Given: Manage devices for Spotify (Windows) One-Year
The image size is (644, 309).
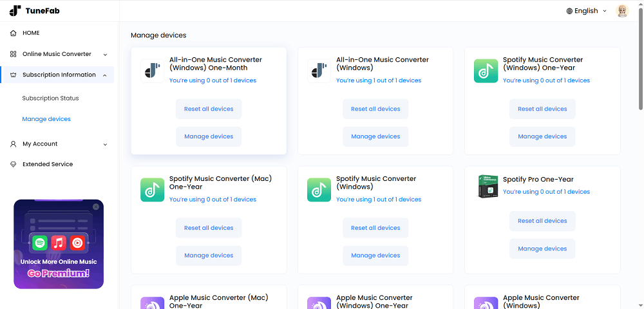Looking at the screenshot, I should pyautogui.click(x=542, y=136).
